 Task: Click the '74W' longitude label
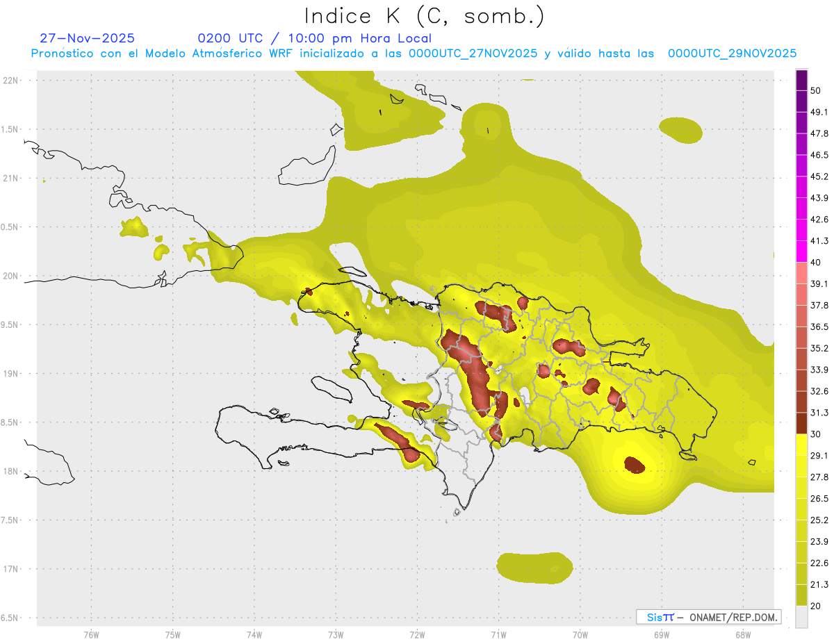(254, 636)
